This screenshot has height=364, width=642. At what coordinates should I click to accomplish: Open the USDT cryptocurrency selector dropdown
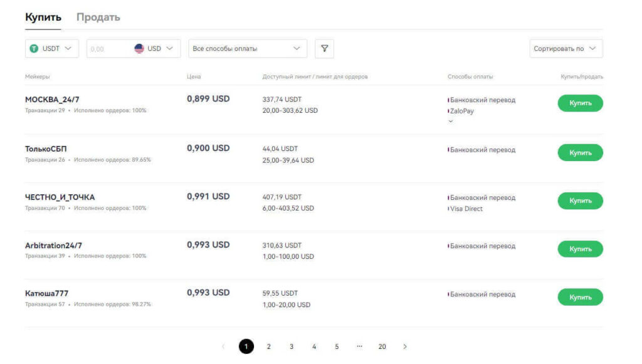tap(51, 48)
